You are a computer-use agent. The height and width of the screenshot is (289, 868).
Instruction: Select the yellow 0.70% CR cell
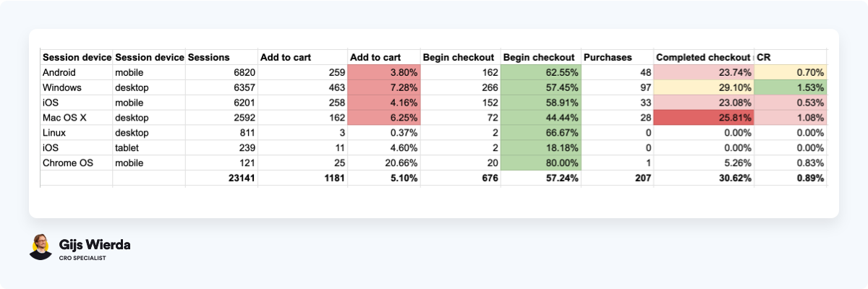point(790,72)
